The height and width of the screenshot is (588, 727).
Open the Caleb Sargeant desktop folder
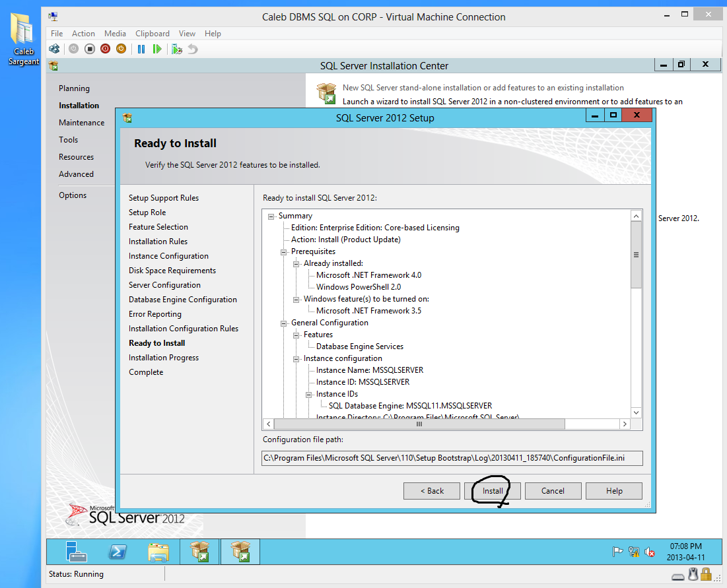click(x=23, y=39)
